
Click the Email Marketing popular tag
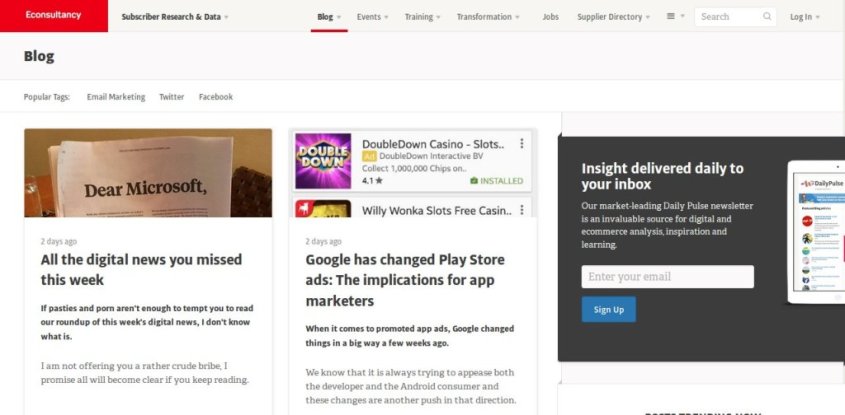(116, 97)
